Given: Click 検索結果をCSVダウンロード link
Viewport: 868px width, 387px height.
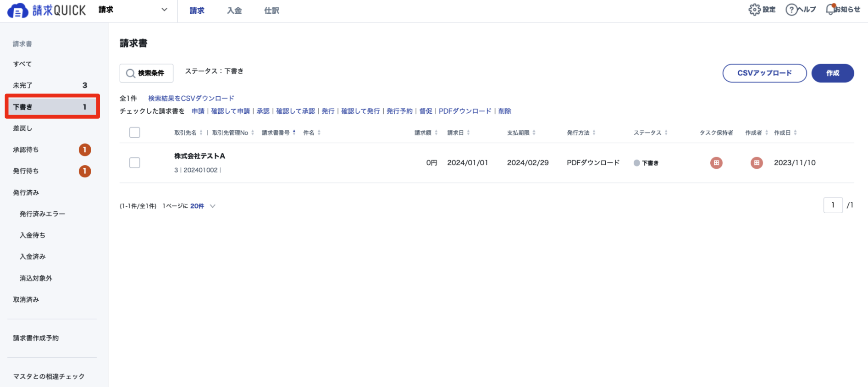Looking at the screenshot, I should click(191, 99).
